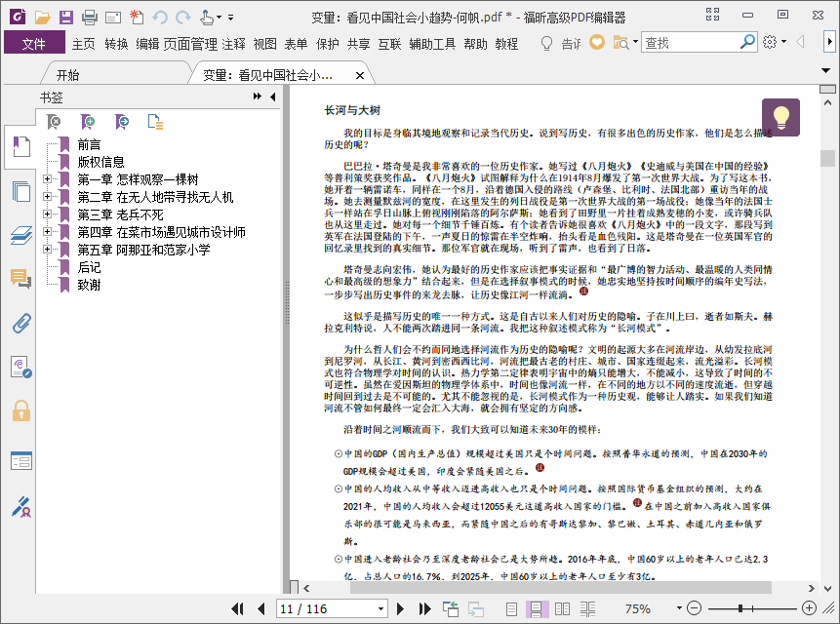Open the 保护 ribbon tab
Image resolution: width=840 pixels, height=624 pixels.
coord(327,44)
